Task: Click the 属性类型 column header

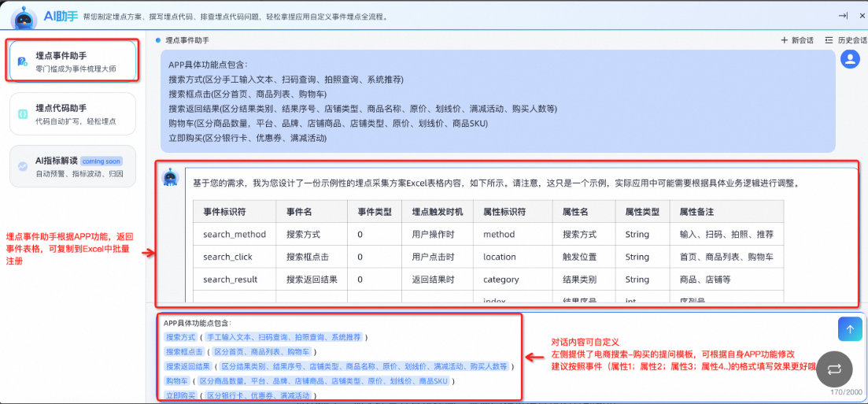Action: point(643,212)
